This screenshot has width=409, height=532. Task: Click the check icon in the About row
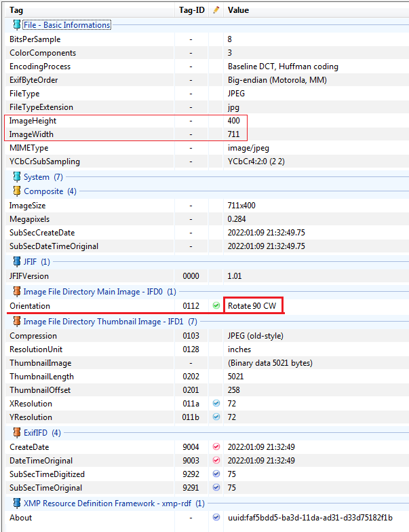[216, 517]
